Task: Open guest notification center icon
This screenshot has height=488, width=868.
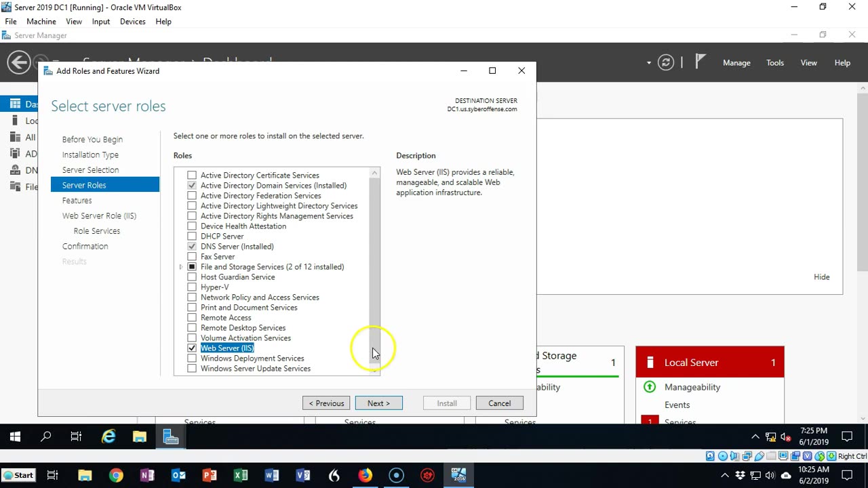Action: [847, 436]
